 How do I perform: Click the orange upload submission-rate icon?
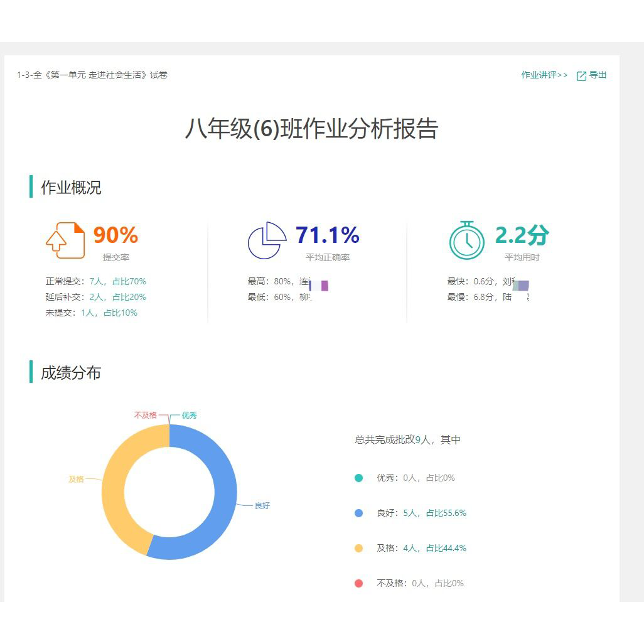(x=65, y=240)
